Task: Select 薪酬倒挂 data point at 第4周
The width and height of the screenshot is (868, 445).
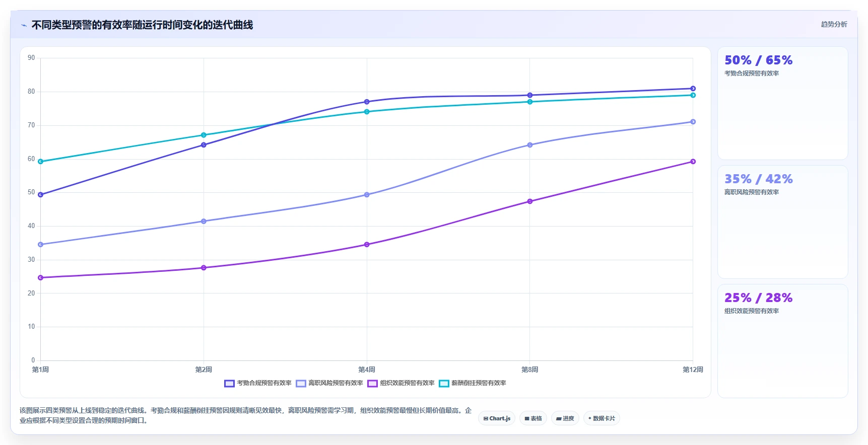Action: pos(367,112)
